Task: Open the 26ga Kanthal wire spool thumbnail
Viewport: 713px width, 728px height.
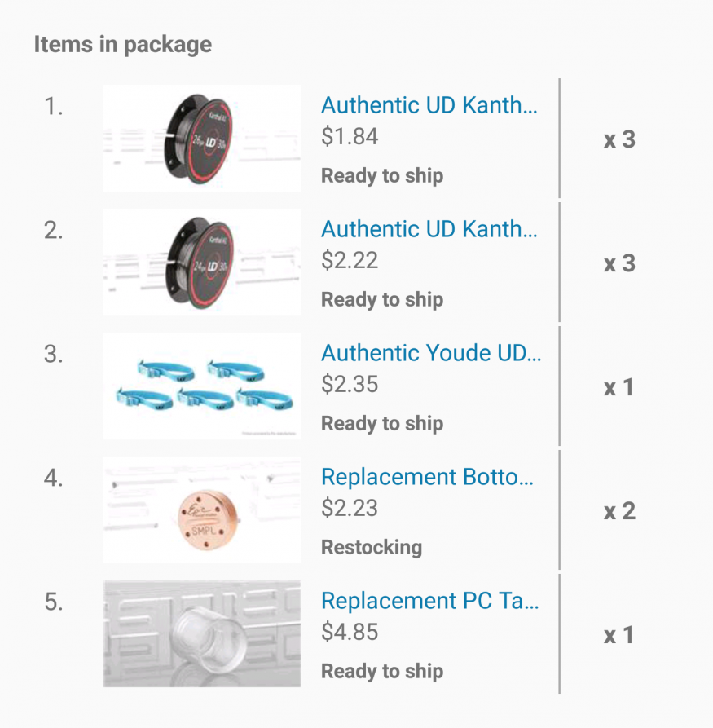Action: coord(201,139)
